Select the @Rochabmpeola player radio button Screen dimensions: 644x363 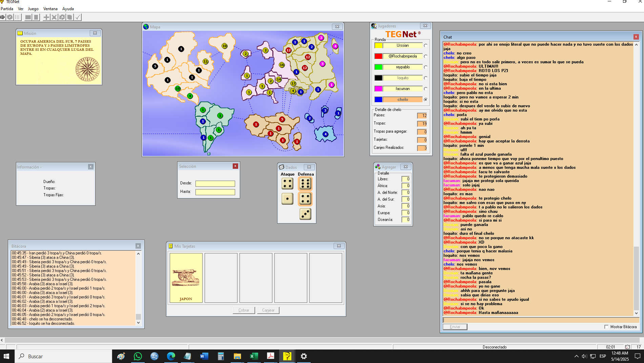point(425,56)
